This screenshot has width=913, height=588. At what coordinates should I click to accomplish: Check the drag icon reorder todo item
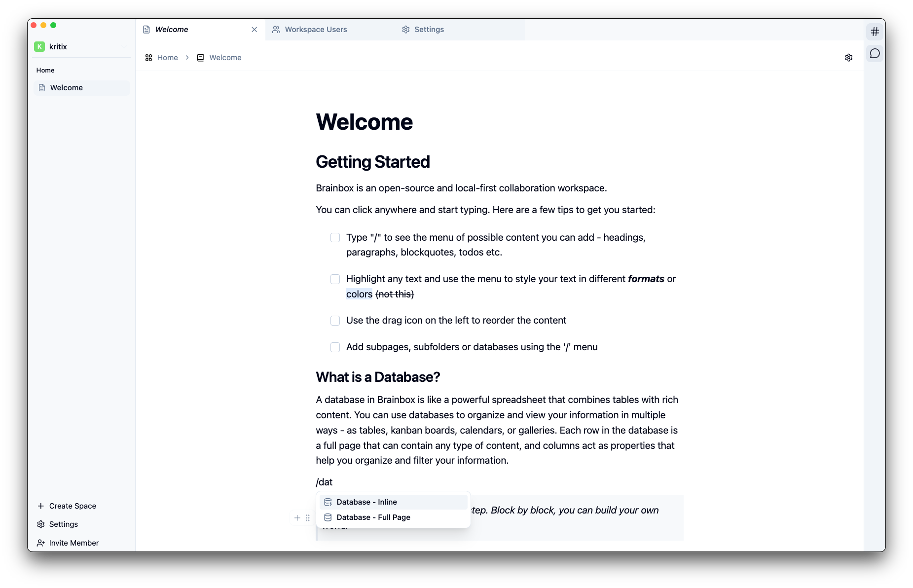[x=335, y=320]
